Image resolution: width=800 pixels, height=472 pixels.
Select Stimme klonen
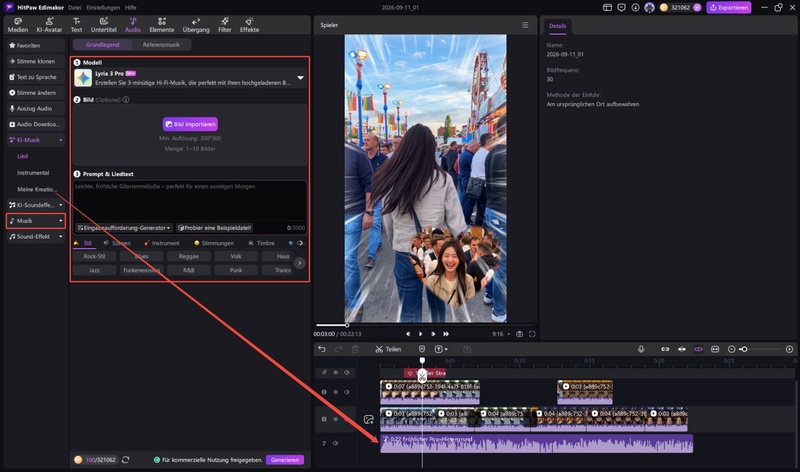tap(36, 61)
